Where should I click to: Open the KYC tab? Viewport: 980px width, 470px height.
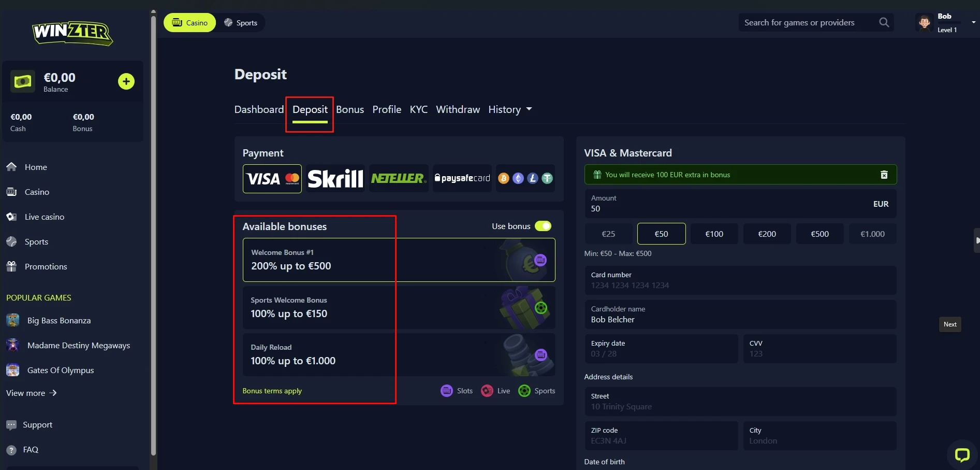point(419,109)
